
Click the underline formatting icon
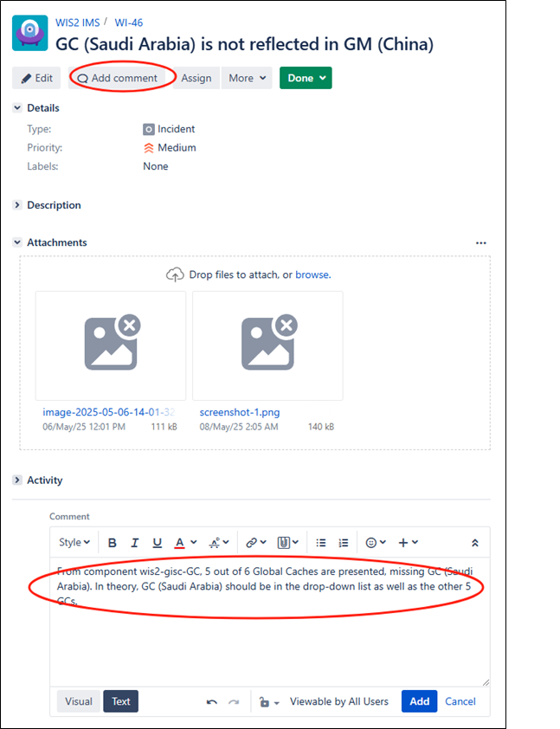click(x=158, y=543)
